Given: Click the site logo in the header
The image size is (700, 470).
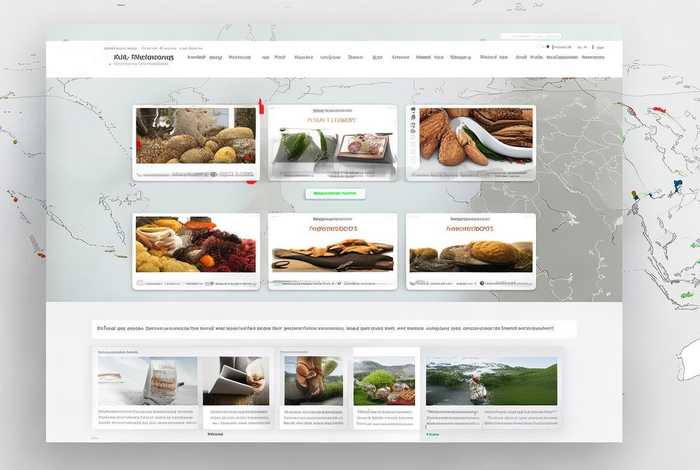Looking at the screenshot, I should click(x=144, y=58).
